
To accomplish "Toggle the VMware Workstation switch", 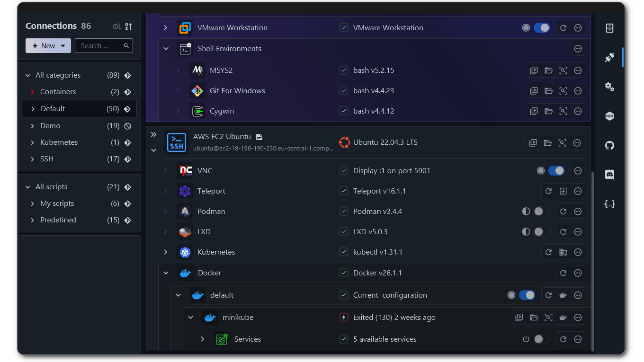I will pos(542,28).
